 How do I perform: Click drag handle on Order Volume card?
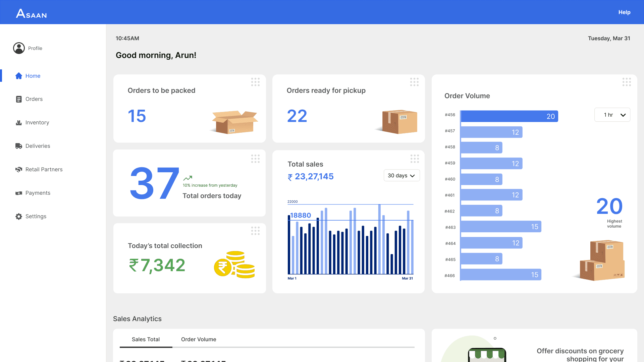pyautogui.click(x=627, y=82)
